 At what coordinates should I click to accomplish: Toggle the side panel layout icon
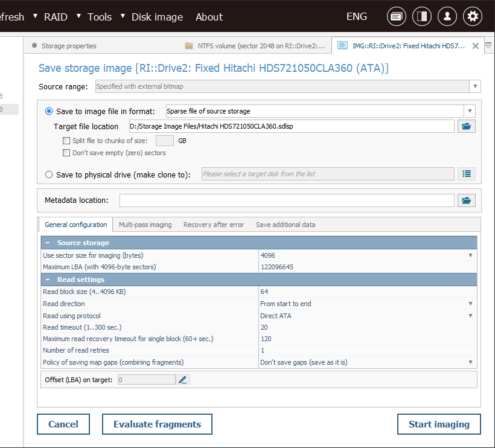pos(422,17)
